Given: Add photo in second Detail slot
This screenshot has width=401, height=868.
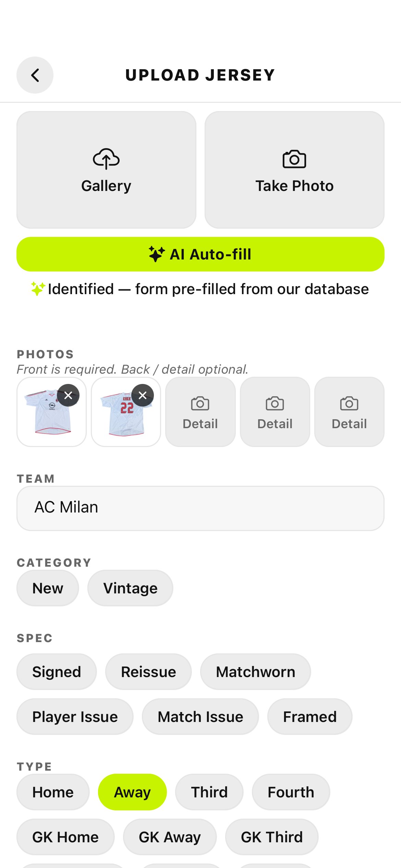Looking at the screenshot, I should coord(275,412).
